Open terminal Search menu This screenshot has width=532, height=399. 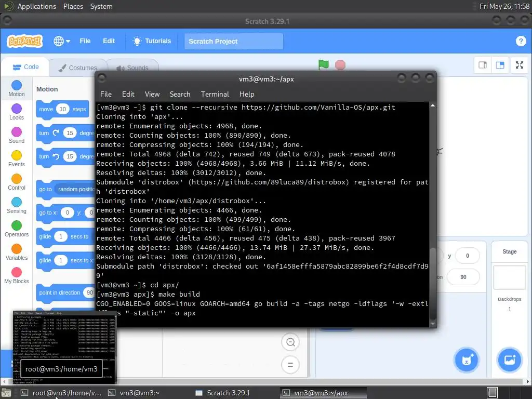[x=180, y=95]
